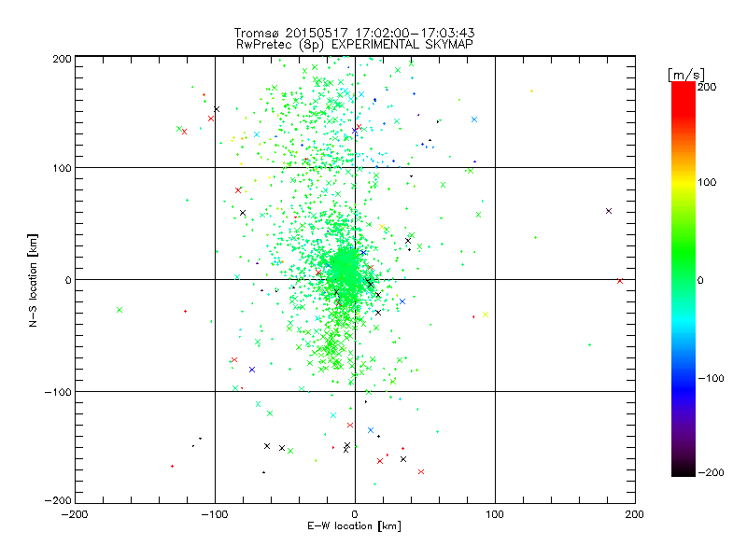
Task: Click the lone green X marker at far left
Action: click(120, 310)
